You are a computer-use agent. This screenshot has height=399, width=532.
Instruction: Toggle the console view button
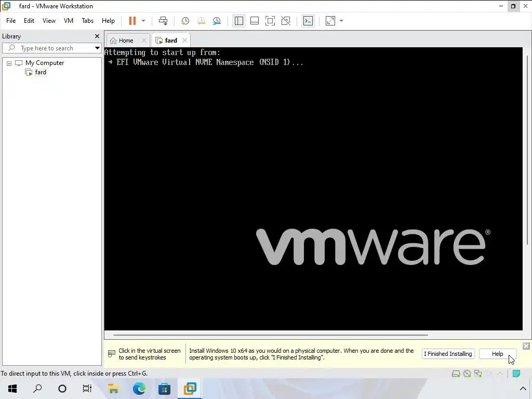click(x=308, y=21)
